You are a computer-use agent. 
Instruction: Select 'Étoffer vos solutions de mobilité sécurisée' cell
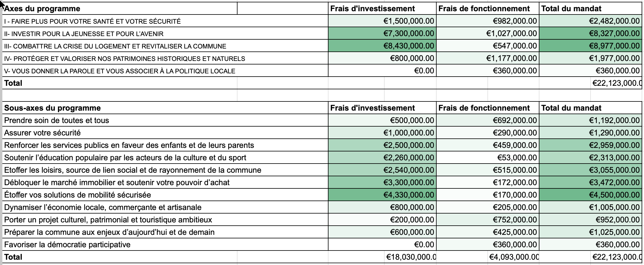coord(77,195)
